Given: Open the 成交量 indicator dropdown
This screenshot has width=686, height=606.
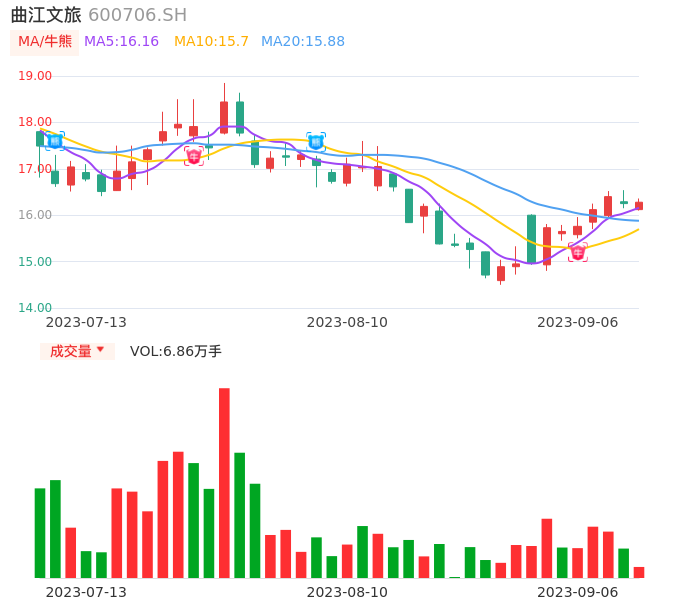Looking at the screenshot, I should click(x=77, y=351).
